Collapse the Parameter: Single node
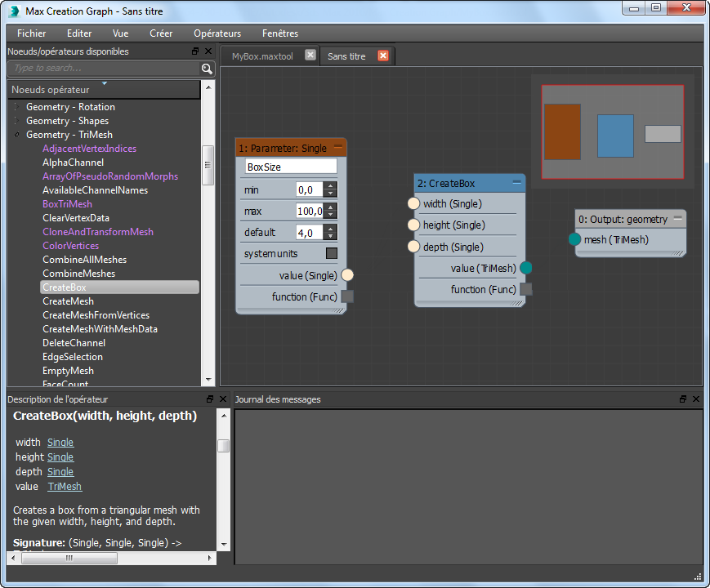The width and height of the screenshot is (710, 588). click(x=338, y=147)
